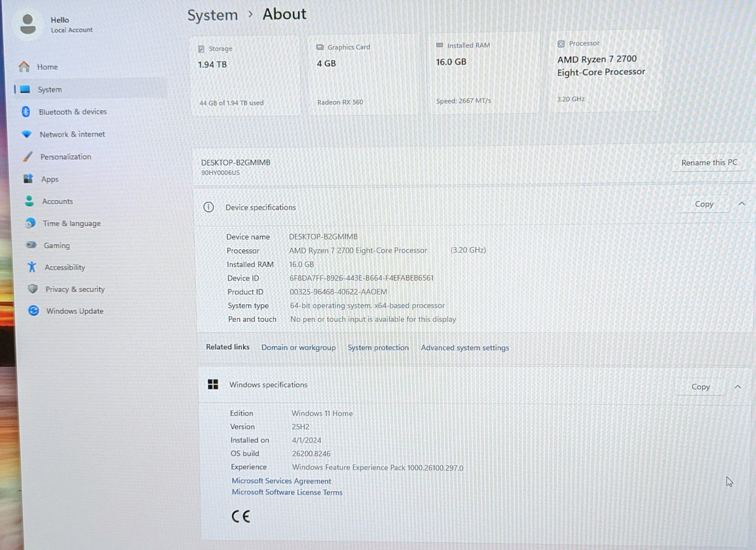Screen dimensions: 756x550
Task: Open the Windows Update sync icon
Action: (33, 311)
